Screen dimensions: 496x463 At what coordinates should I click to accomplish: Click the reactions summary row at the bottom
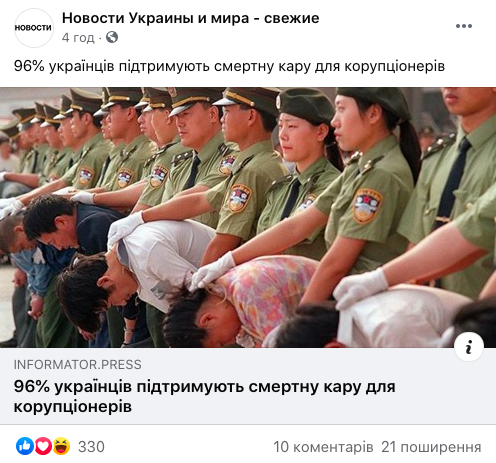pyautogui.click(x=248, y=447)
